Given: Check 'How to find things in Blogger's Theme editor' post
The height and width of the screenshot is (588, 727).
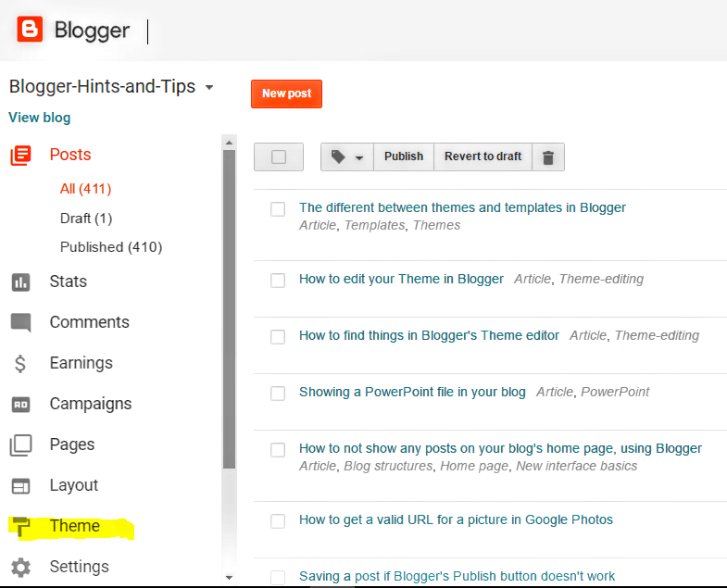Looking at the screenshot, I should [x=278, y=337].
